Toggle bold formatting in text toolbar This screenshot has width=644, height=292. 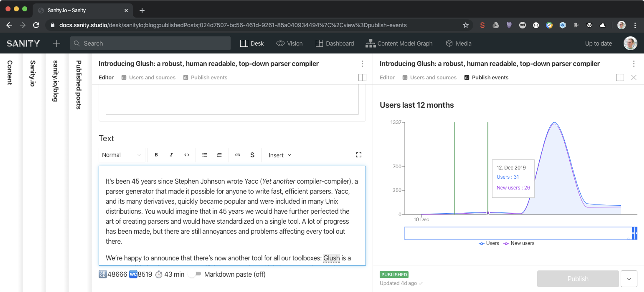[156, 155]
